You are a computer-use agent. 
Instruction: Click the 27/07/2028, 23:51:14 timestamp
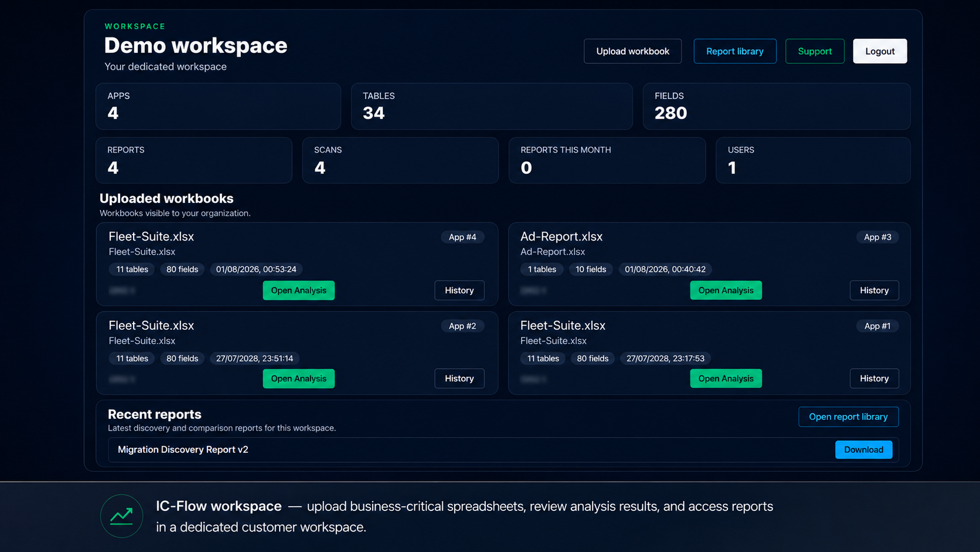point(254,358)
